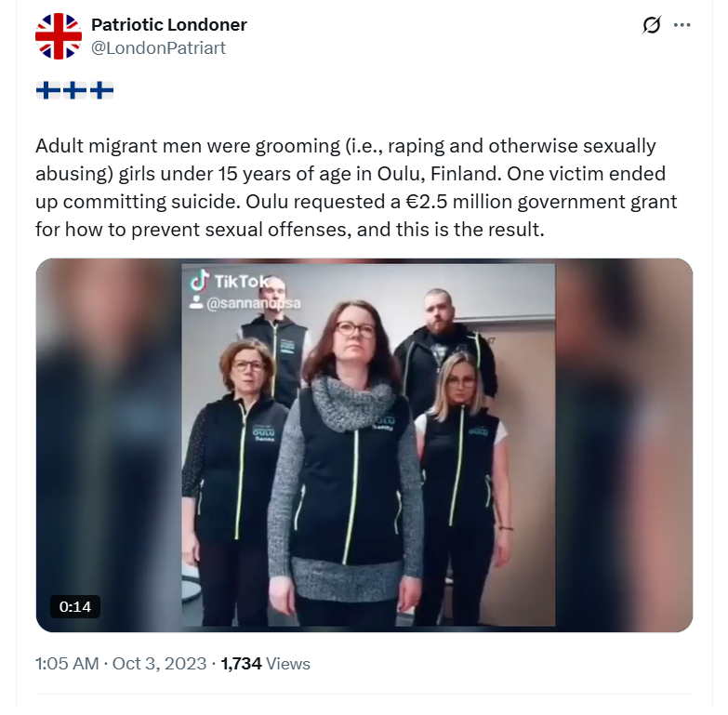The image size is (728, 715).
Task: Open the Patriotic Londoner display name link
Action: (169, 24)
